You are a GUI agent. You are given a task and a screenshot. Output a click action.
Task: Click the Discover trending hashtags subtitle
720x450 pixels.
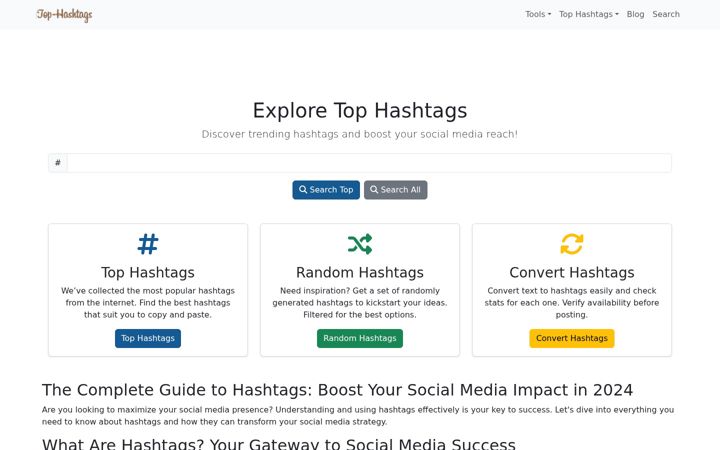tap(360, 134)
